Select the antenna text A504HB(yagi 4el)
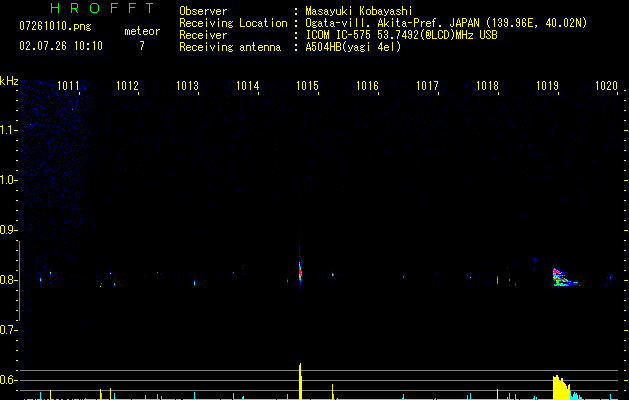The width and height of the screenshot is (629, 400). (353, 47)
